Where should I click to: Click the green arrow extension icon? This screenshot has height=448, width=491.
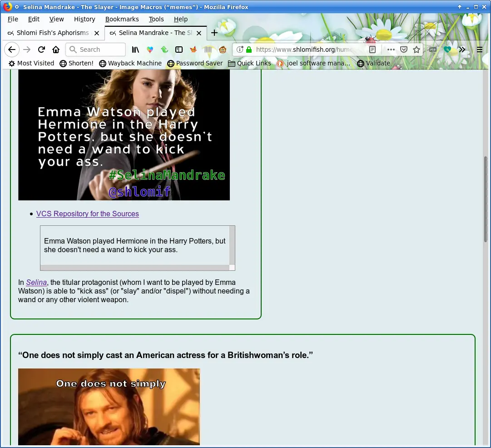click(x=164, y=50)
